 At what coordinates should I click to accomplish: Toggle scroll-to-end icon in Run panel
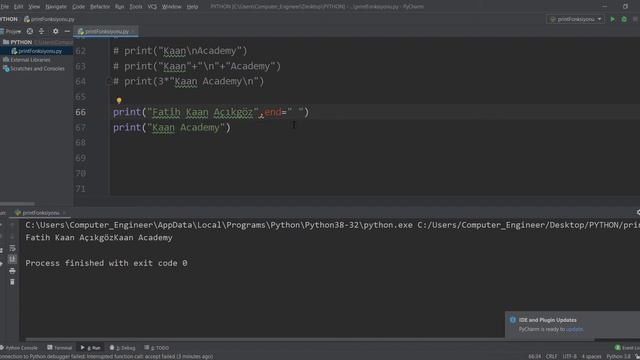coord(12,259)
